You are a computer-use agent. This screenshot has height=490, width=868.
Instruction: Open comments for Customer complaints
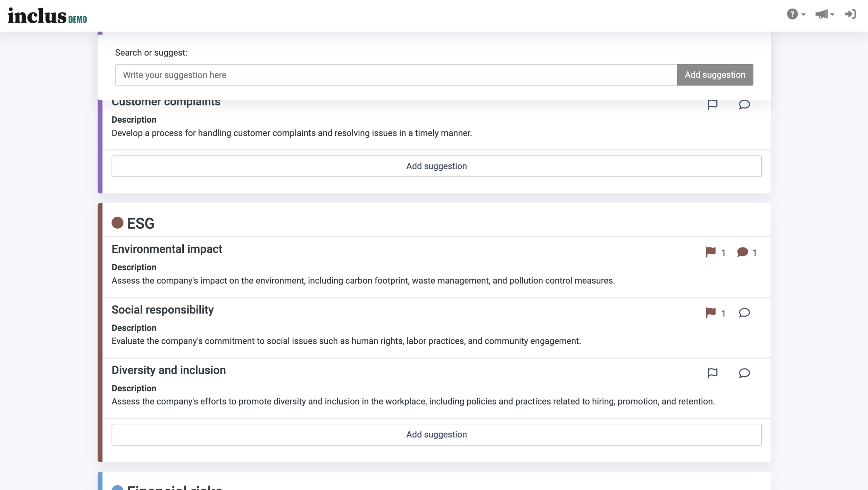pyautogui.click(x=744, y=104)
